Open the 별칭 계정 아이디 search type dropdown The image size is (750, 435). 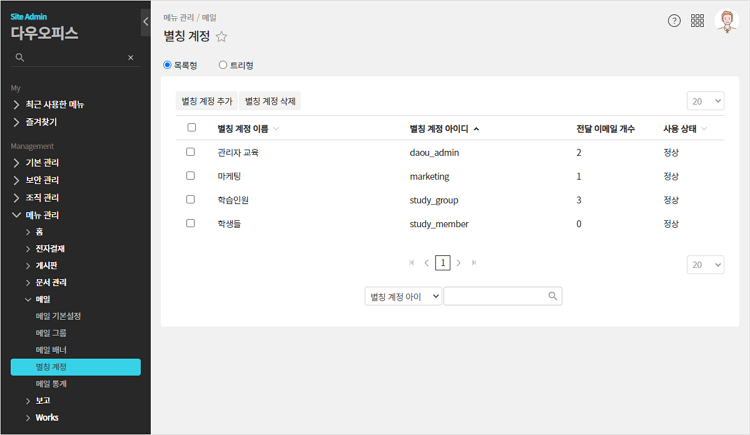[403, 296]
